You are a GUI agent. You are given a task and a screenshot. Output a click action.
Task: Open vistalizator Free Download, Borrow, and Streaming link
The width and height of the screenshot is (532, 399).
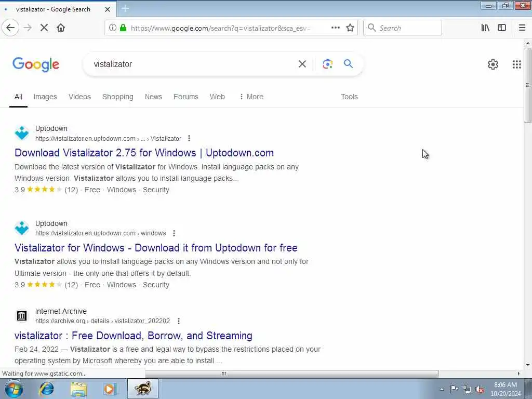coord(134,336)
